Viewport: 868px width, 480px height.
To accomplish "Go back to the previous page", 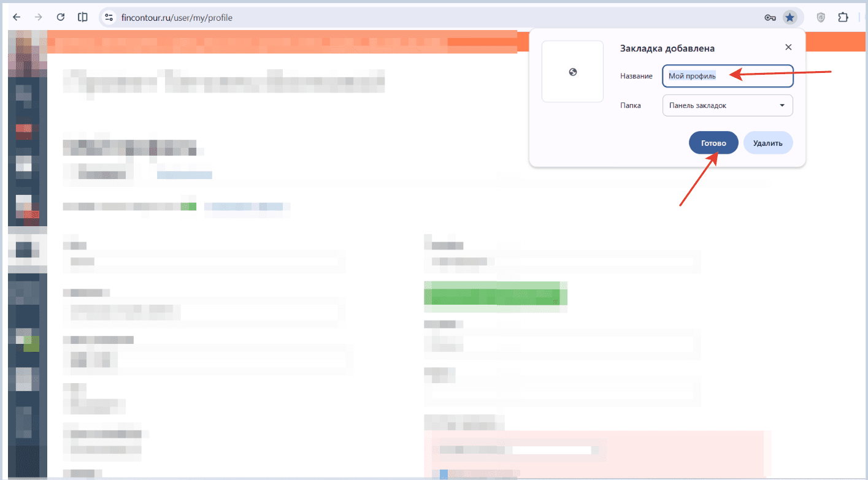I will [x=17, y=17].
